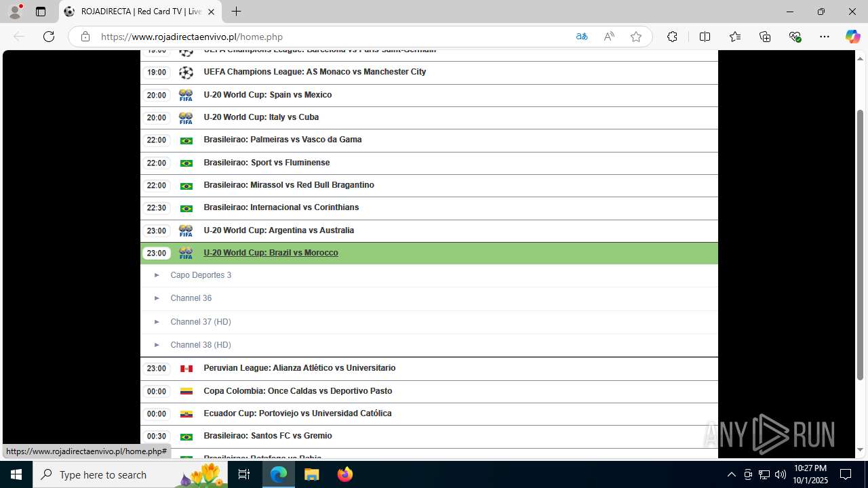
Task: Play the Capo Deportes 3 stream
Action: coord(201,275)
